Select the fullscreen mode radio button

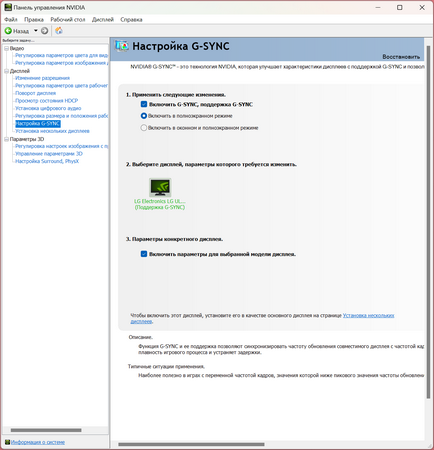144,116
